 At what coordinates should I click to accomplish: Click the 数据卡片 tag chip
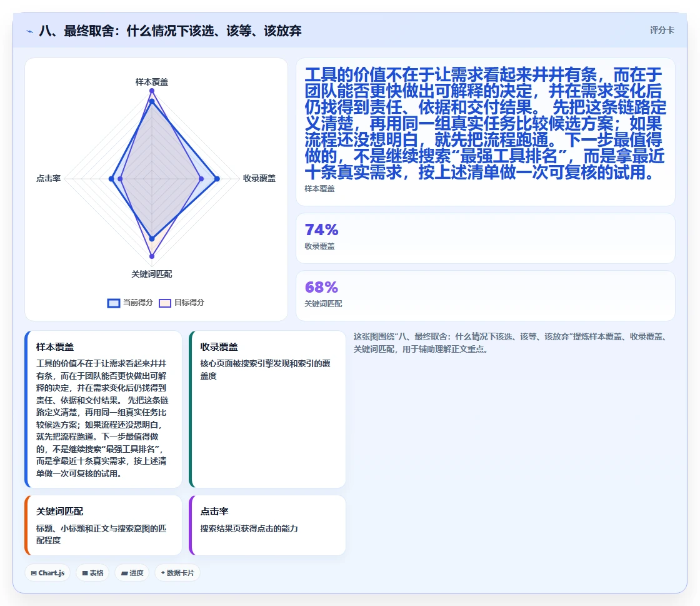[x=177, y=573]
